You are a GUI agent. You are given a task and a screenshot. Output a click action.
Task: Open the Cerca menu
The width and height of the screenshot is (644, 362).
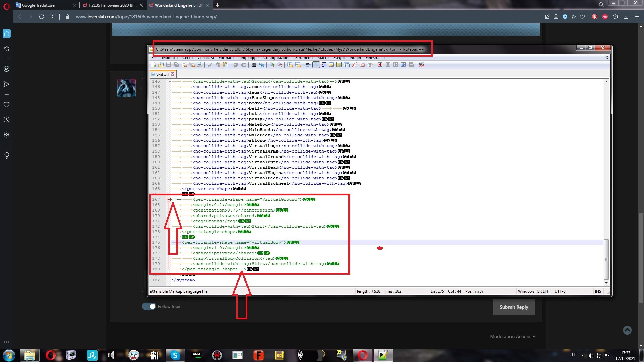(x=187, y=58)
